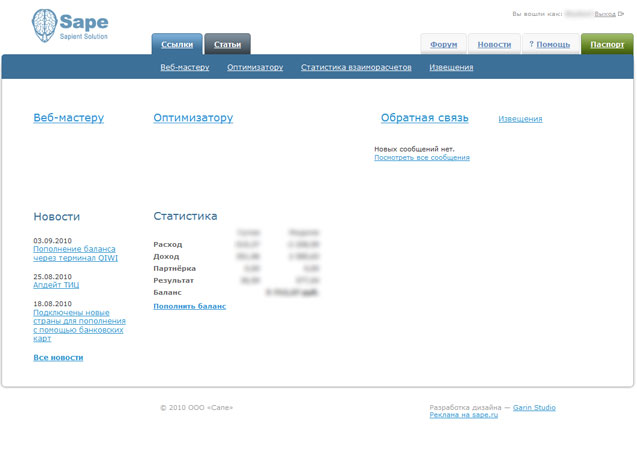Open the Помощь tab
This screenshot has height=460, width=637.
coord(553,44)
